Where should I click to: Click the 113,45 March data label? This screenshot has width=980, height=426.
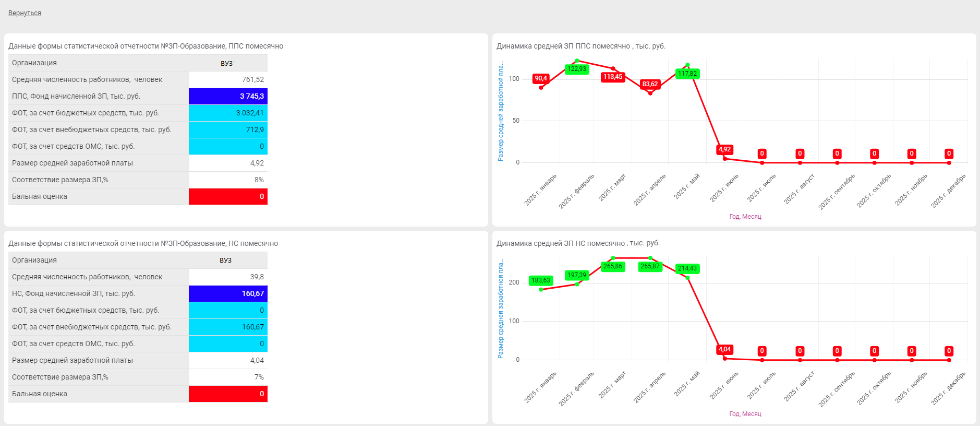coord(613,77)
